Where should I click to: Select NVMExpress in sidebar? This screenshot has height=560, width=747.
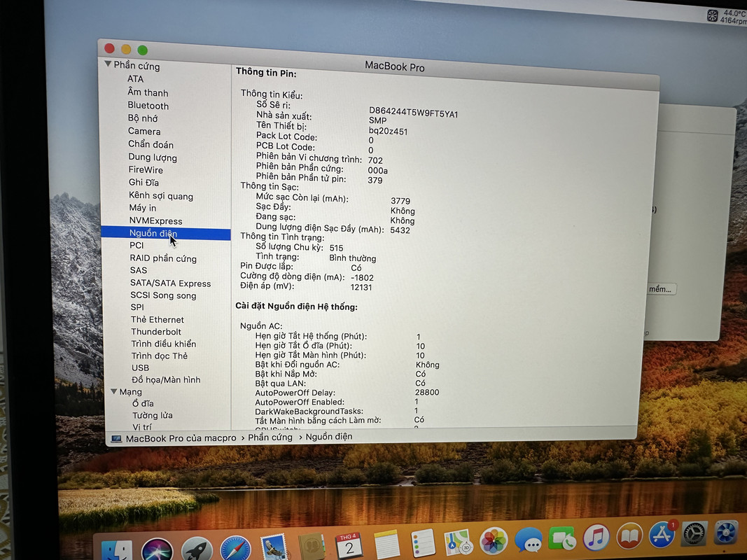click(x=156, y=221)
